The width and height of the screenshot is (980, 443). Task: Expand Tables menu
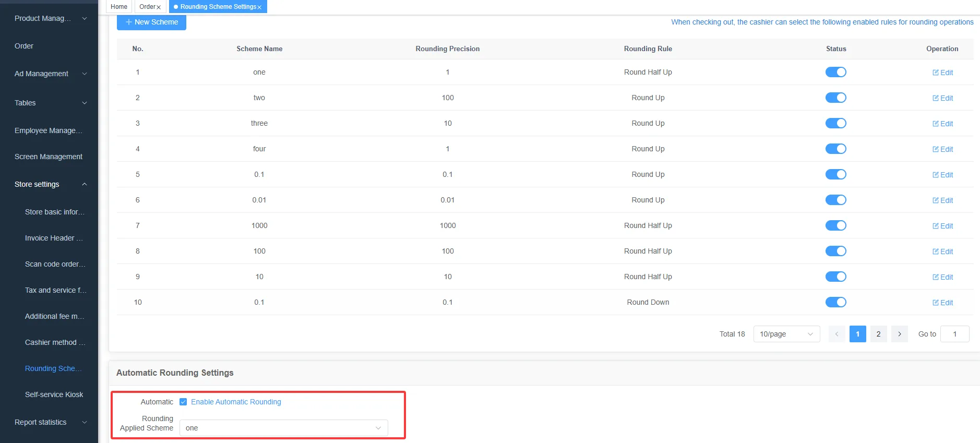[x=49, y=103]
